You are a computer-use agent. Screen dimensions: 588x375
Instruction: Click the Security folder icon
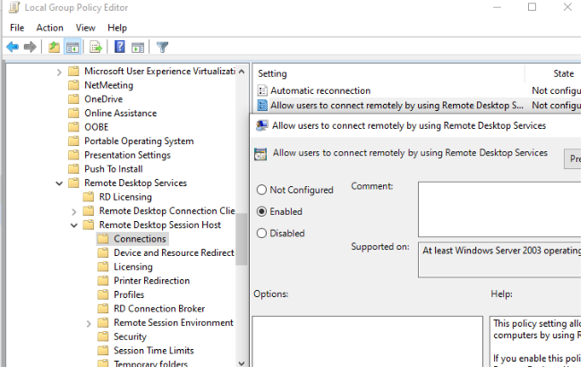coord(103,337)
